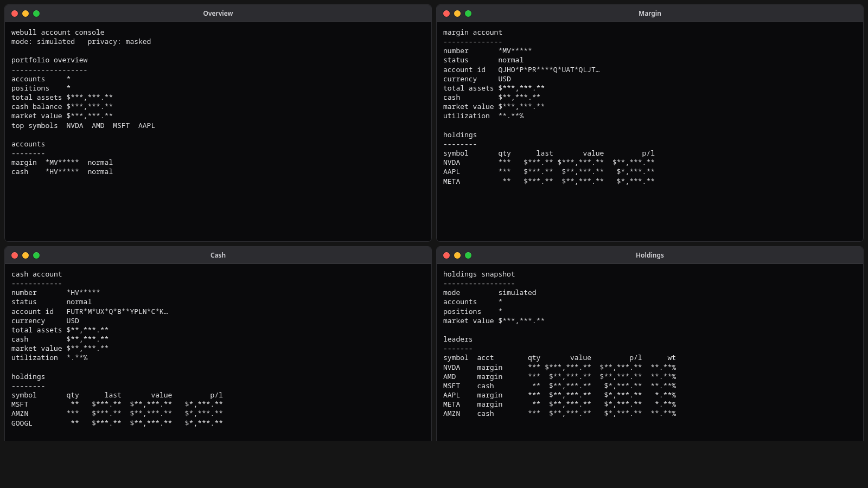This screenshot has width=868, height=488.
Task: Click account id QJHO*P*PR in Margin window
Action: (x=549, y=70)
